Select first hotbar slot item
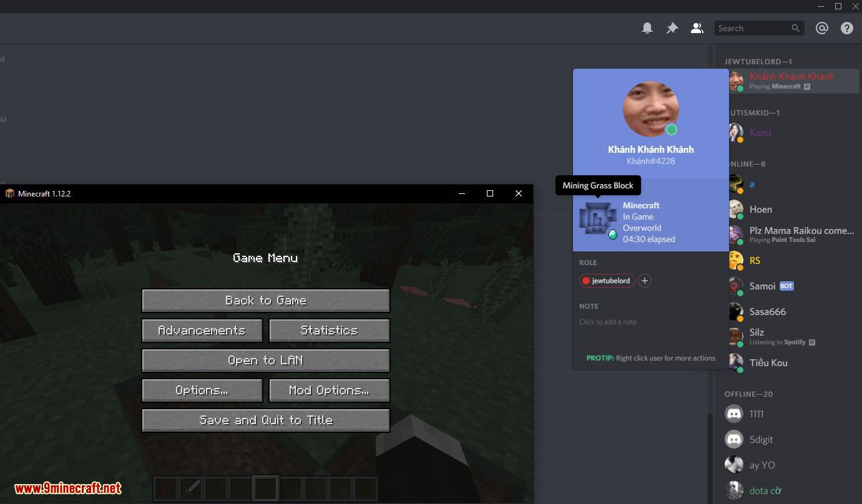 coord(165,488)
